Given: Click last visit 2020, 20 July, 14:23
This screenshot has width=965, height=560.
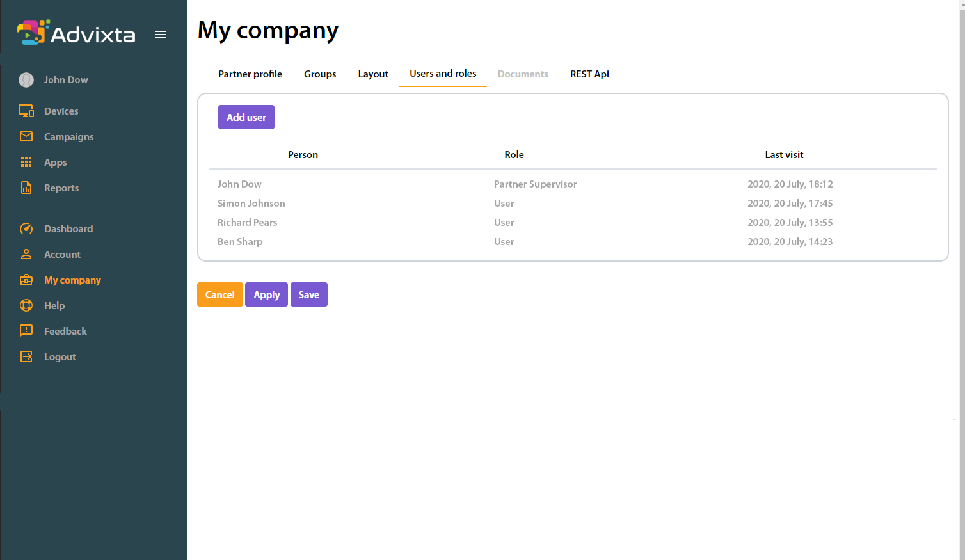Looking at the screenshot, I should [x=790, y=242].
